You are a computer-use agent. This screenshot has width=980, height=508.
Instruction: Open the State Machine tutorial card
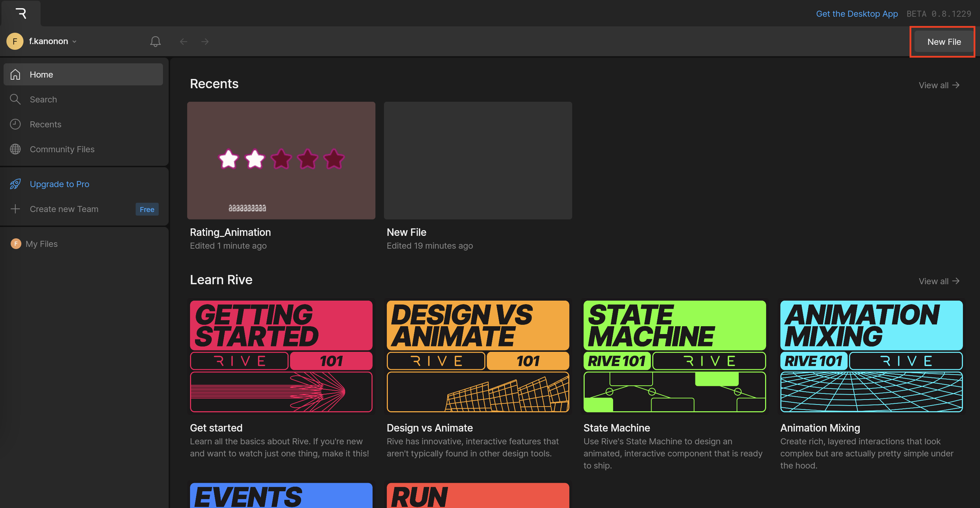675,356
